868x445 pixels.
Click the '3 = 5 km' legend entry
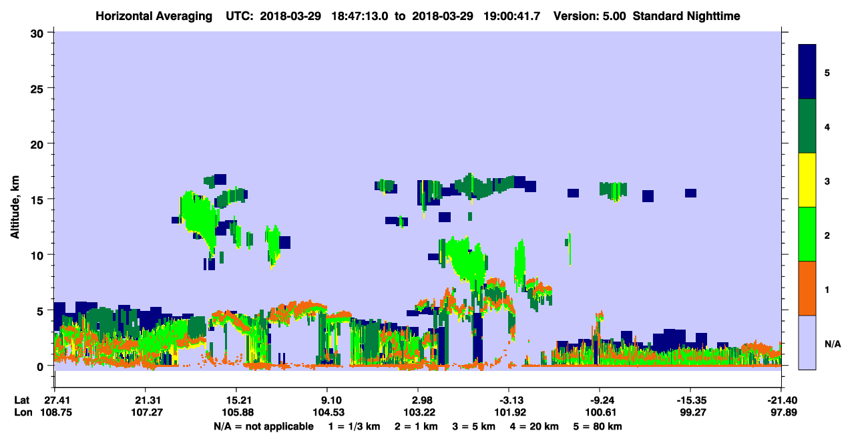[x=474, y=426]
